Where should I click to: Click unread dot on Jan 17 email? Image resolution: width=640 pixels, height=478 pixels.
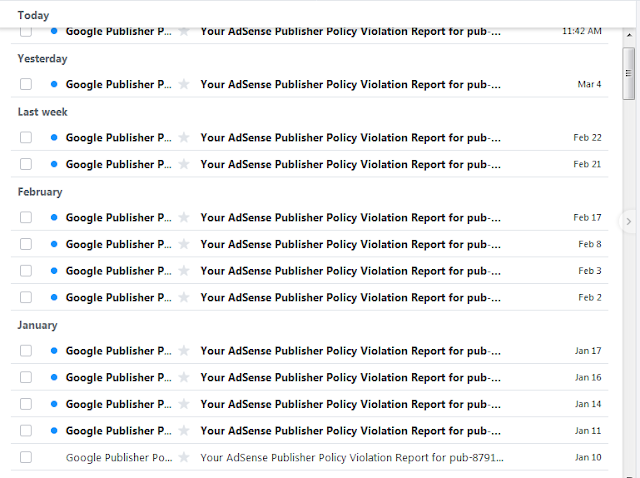point(54,351)
